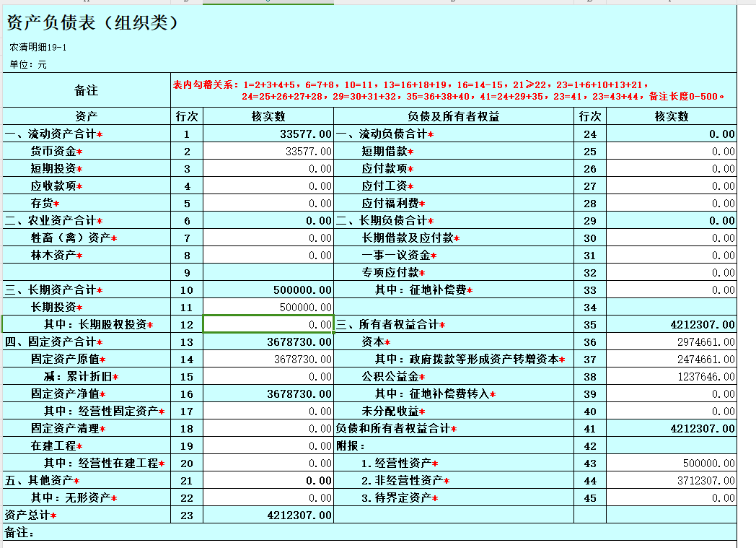The width and height of the screenshot is (756, 548).
Task: Click the 33577.00 value in row 1
Action: click(268, 134)
